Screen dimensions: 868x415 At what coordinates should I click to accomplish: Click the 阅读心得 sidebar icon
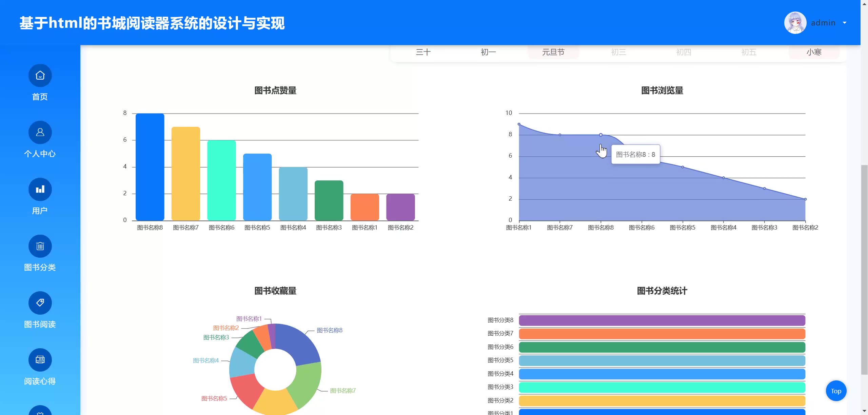pyautogui.click(x=40, y=360)
